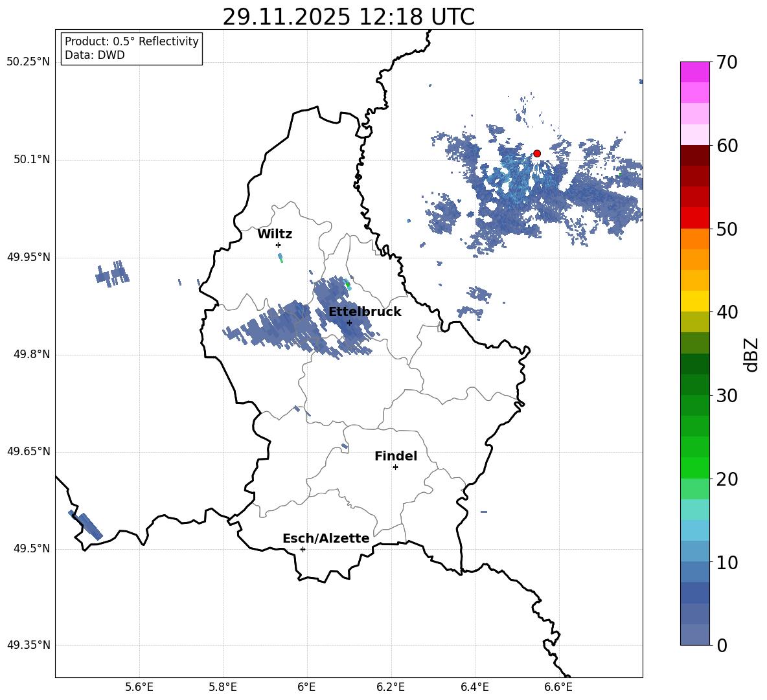The height and width of the screenshot is (700, 767).
Task: Click the bright green colorbar segment above 20
Action: point(695,468)
